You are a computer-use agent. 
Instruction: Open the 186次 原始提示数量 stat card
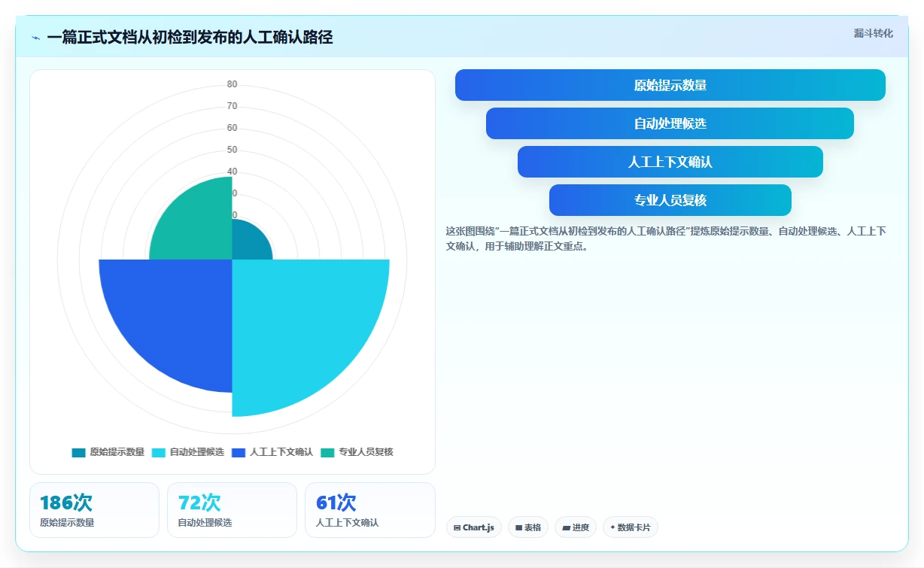(94, 510)
